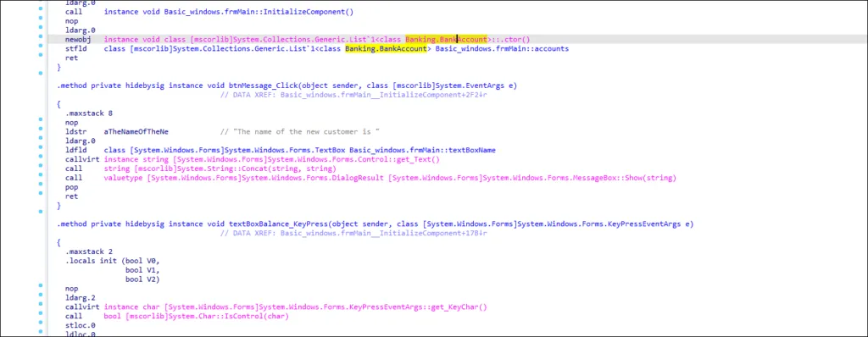Select 'Basic_windows.frmMain::textBoxName' field reference
868x337 pixels.
[x=422, y=150]
